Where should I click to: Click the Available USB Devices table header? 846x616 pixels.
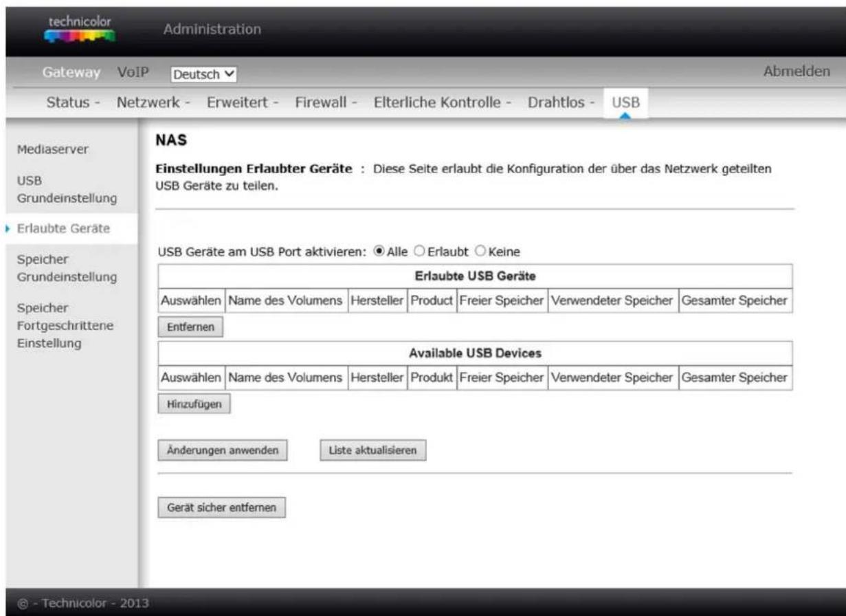(x=476, y=353)
